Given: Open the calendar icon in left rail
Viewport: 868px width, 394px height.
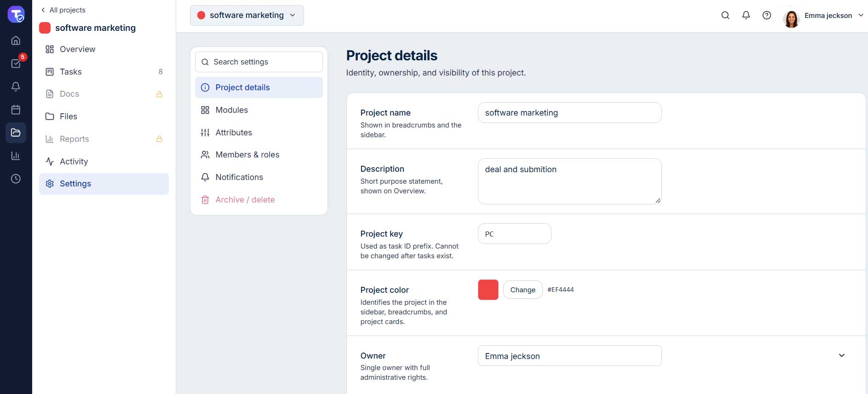Looking at the screenshot, I should click(x=16, y=110).
